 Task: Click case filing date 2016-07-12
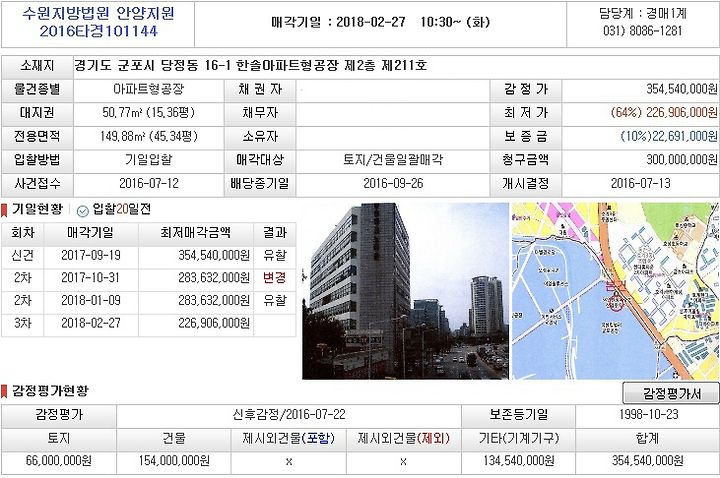[x=149, y=184]
